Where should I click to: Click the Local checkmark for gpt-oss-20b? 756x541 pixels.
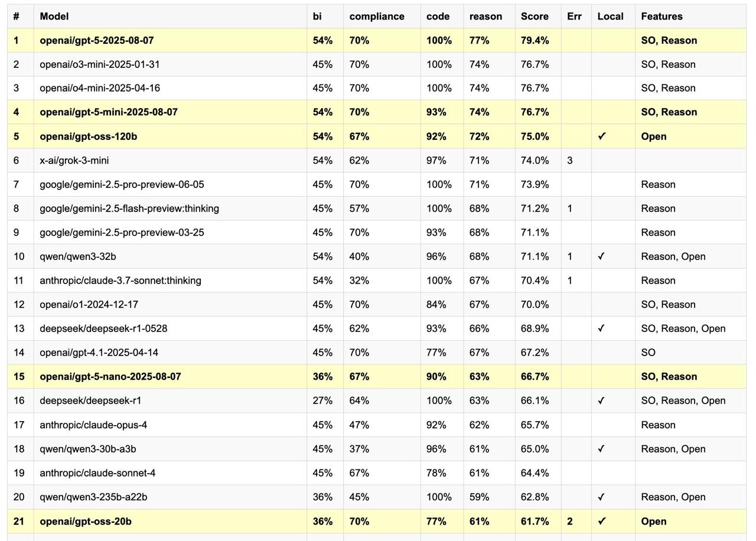[x=601, y=522]
